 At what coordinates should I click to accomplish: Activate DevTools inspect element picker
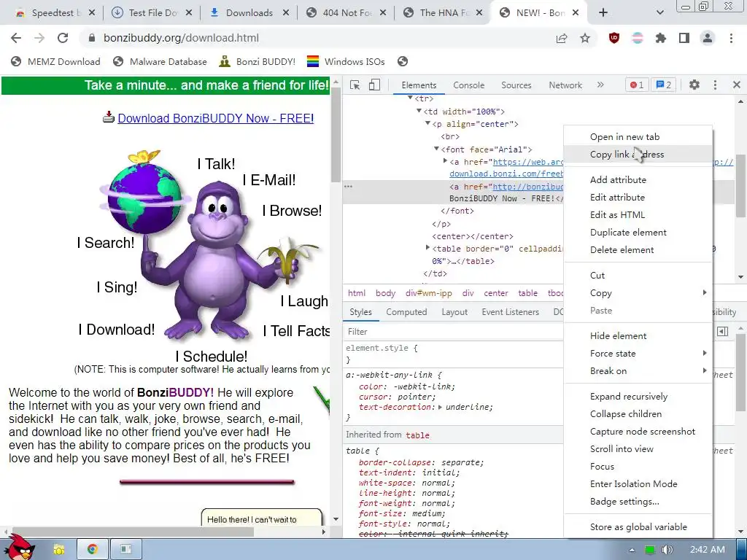coord(355,85)
